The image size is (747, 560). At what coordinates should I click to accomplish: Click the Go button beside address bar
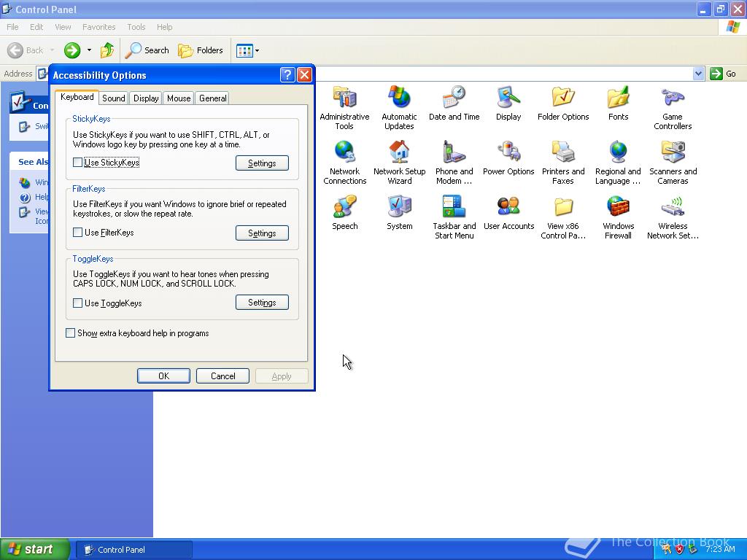723,74
